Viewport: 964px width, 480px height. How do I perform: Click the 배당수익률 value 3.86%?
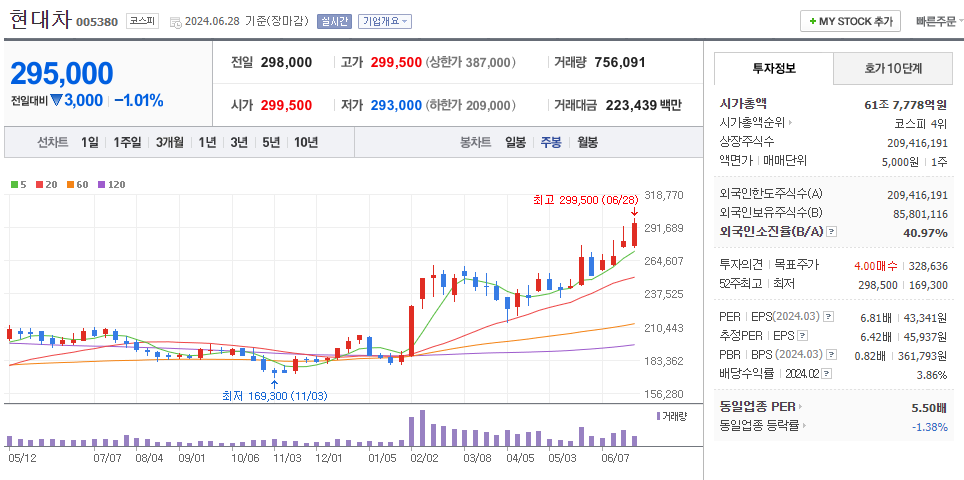[x=932, y=374]
